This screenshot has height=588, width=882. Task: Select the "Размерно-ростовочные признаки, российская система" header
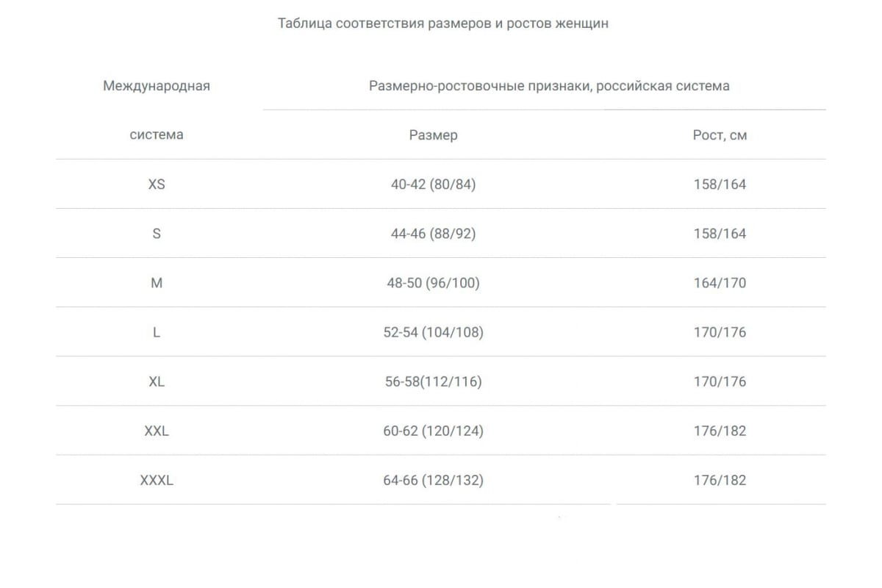point(549,86)
